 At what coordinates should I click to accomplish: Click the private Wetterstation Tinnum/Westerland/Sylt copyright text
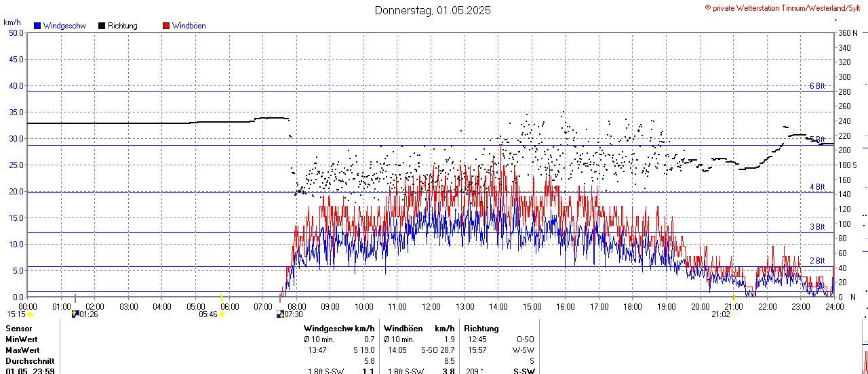[x=784, y=7]
